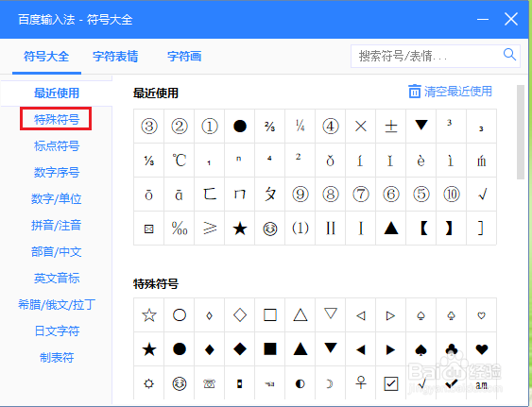Click the vertical scrollbar thumb

point(521,132)
